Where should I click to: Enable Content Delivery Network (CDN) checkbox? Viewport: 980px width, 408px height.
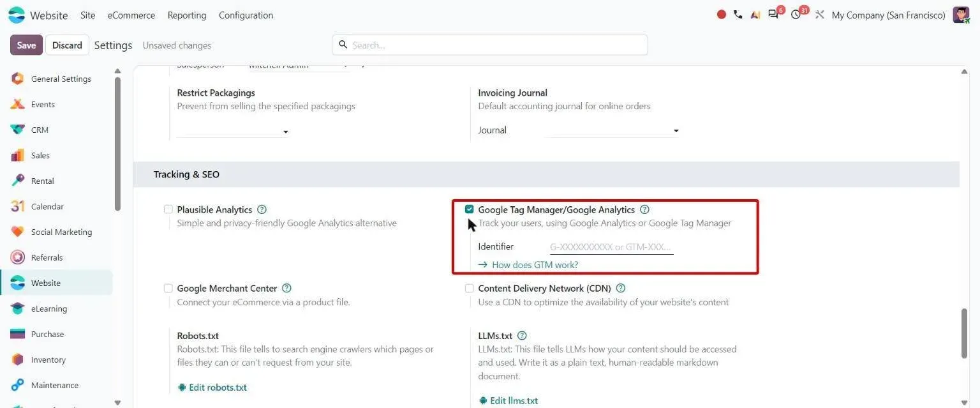(x=470, y=288)
